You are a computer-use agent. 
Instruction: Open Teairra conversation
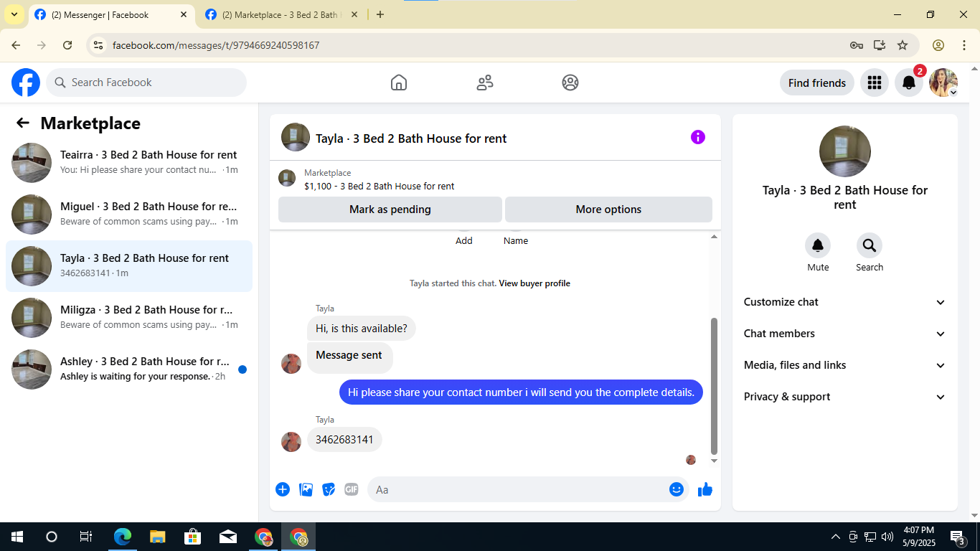point(129,162)
